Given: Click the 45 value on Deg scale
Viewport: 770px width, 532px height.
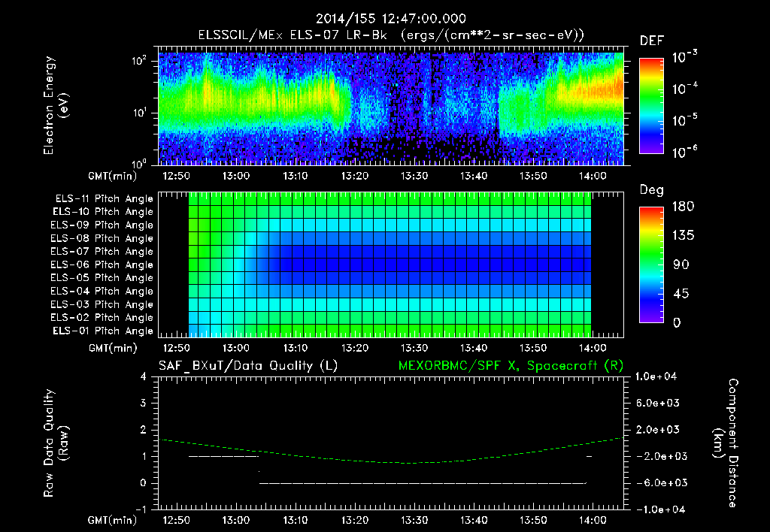Looking at the screenshot, I should coord(681,294).
